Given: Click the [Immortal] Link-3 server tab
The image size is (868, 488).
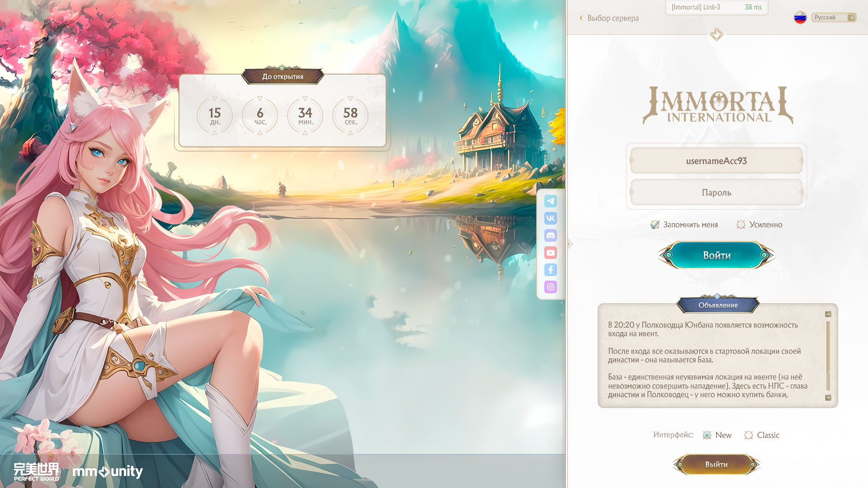Looking at the screenshot, I should [716, 7].
